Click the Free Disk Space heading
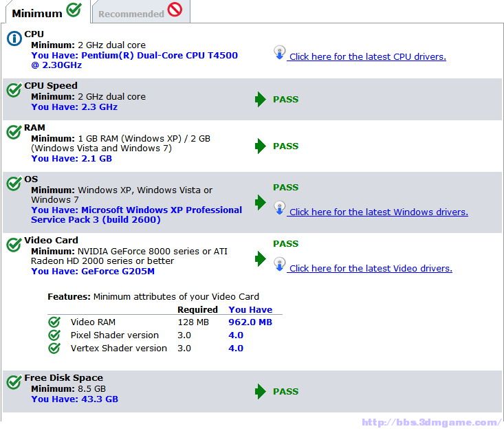The height and width of the screenshot is (431, 504). (64, 377)
